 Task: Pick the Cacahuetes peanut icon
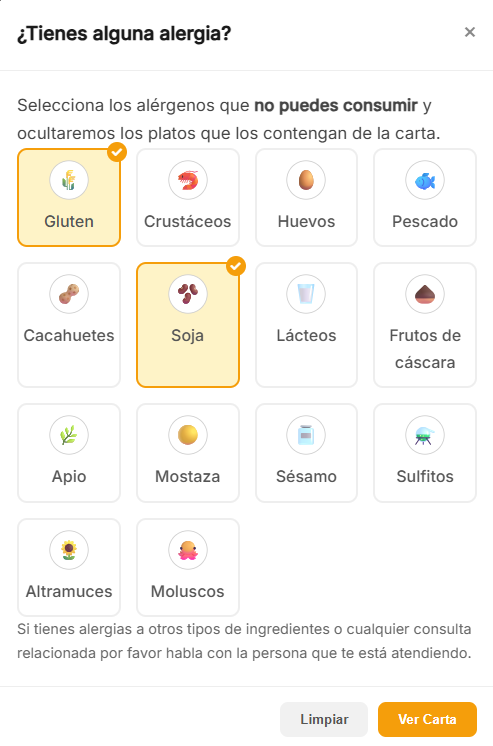pyautogui.click(x=69, y=294)
